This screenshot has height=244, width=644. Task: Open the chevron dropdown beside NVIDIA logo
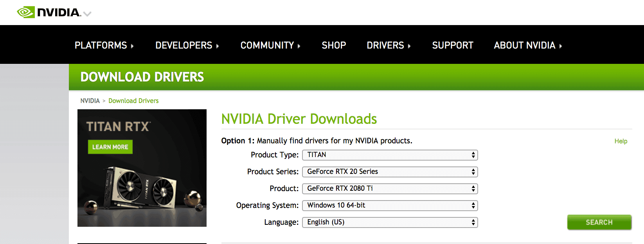point(87,14)
